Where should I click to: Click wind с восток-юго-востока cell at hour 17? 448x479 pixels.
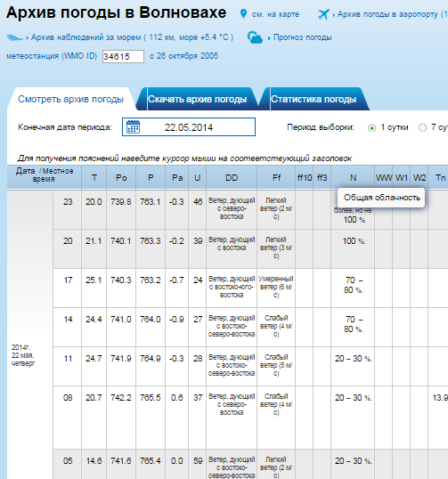[x=232, y=288]
